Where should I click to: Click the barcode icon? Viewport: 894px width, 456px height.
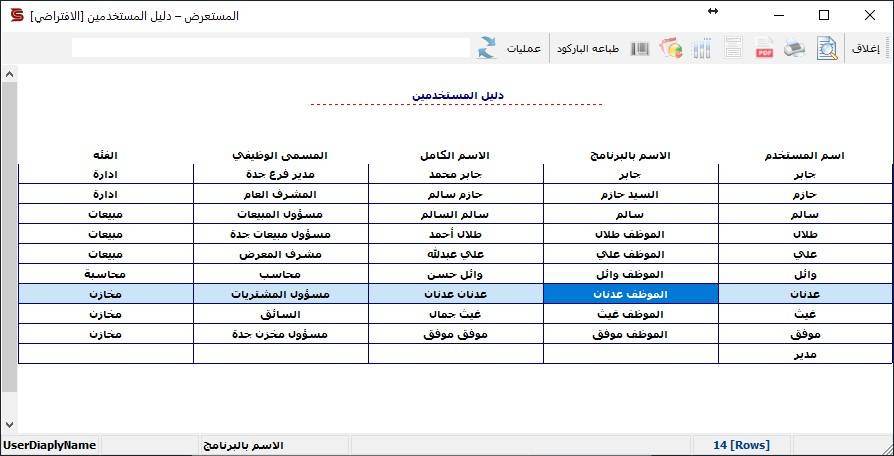[640, 48]
